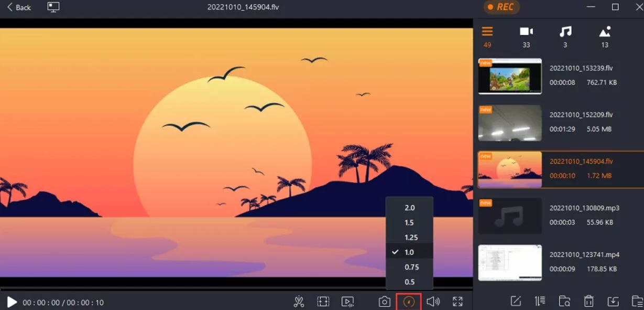Select file name 20221010_123741.mp4

tap(584, 254)
